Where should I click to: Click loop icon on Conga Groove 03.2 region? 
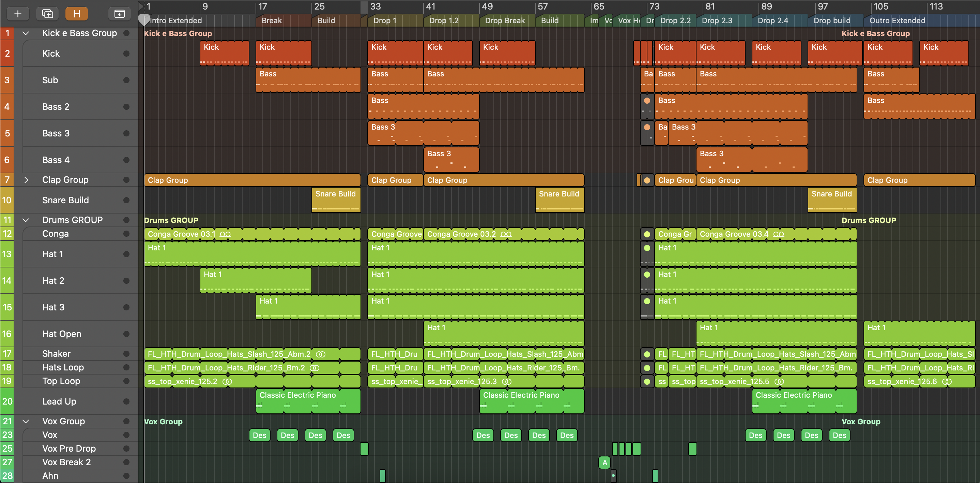(506, 234)
